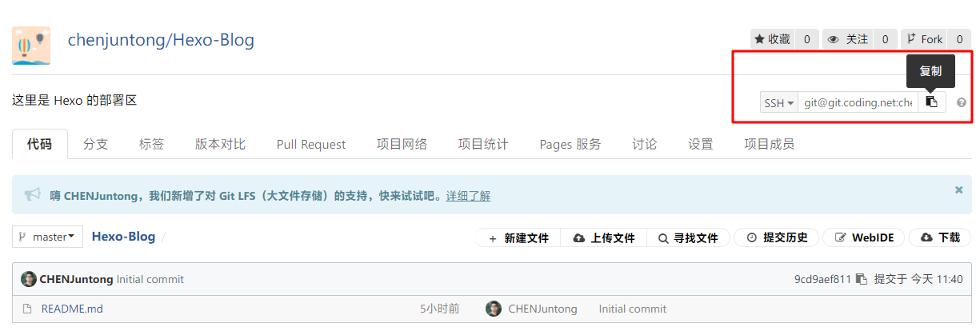The image size is (980, 335).
Task: Open the Pull Request tab
Action: click(x=311, y=144)
